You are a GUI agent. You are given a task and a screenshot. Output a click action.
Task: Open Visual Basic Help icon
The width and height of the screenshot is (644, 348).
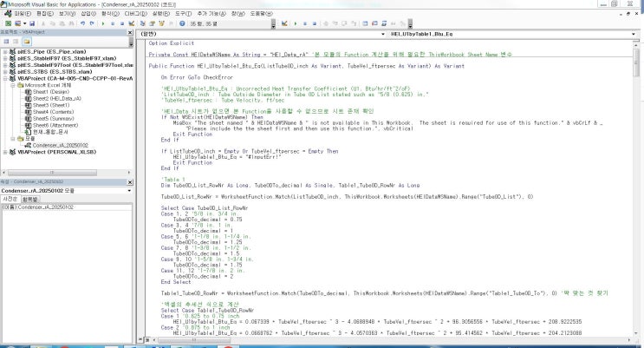coord(182,23)
